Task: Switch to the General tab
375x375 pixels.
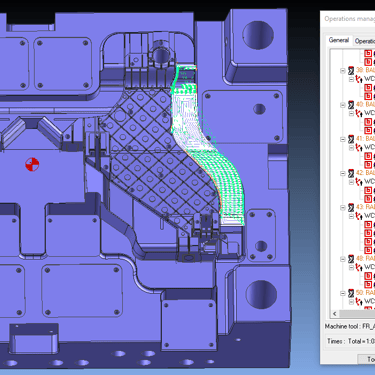Action: click(x=339, y=40)
